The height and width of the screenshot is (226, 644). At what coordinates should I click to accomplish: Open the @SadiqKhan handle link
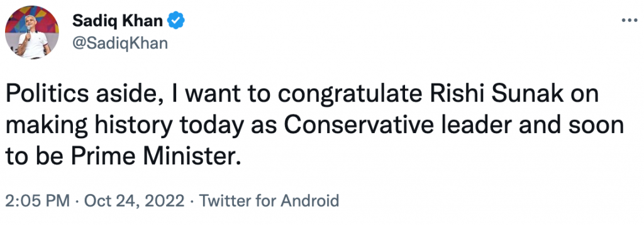[120, 43]
